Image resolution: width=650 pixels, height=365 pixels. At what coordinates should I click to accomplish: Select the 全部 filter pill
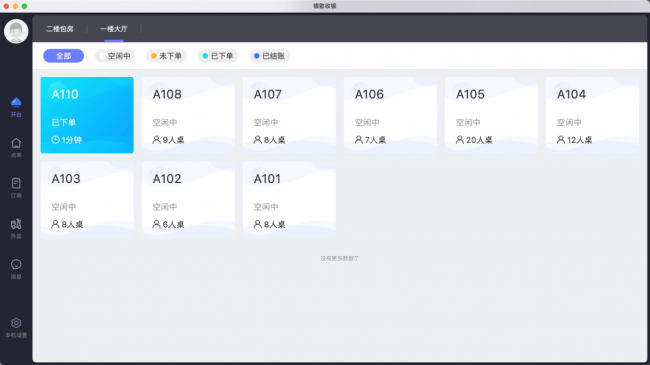[x=63, y=56]
